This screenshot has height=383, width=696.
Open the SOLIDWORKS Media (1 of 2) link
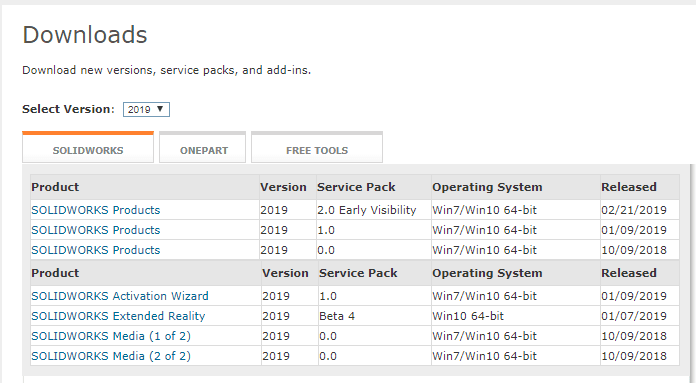tap(111, 336)
